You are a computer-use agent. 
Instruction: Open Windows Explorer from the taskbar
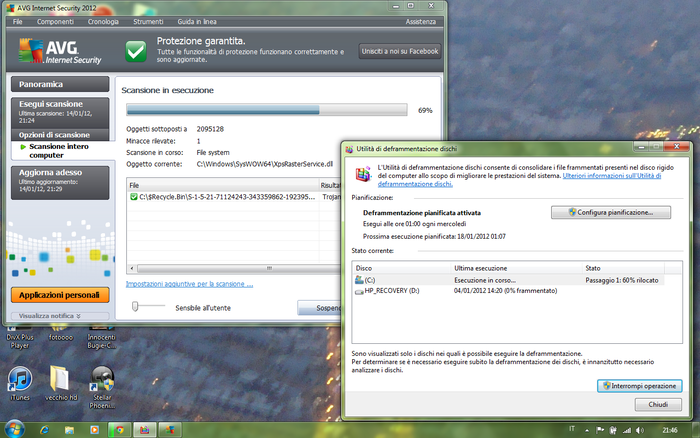[69, 430]
